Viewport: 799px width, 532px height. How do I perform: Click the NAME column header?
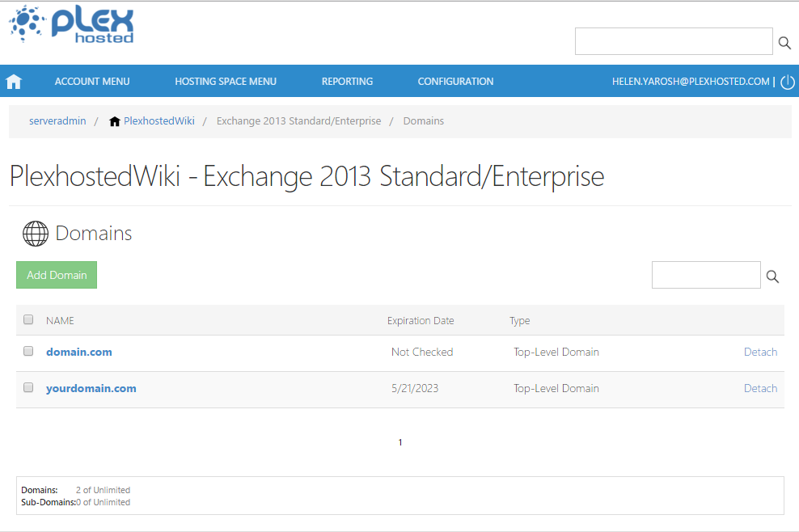click(60, 320)
